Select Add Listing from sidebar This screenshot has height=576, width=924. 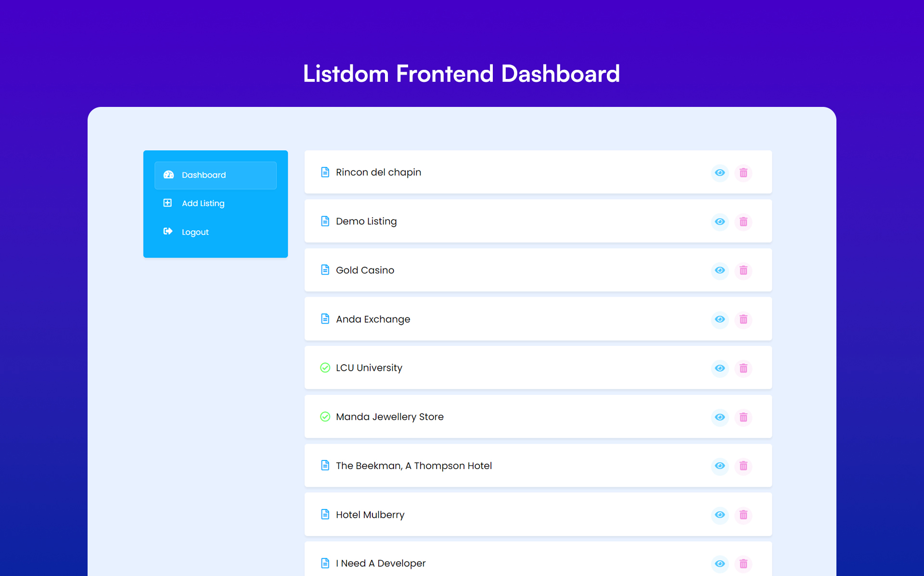[x=202, y=203]
